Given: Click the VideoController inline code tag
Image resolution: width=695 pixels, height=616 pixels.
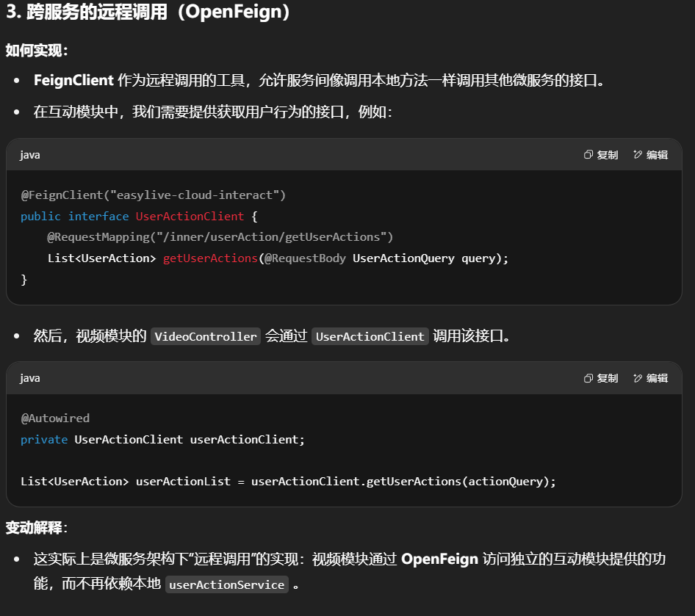Looking at the screenshot, I should pos(206,336).
